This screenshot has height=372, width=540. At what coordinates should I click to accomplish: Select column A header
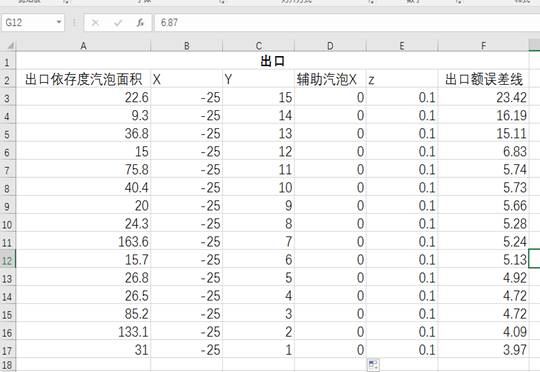tap(83, 45)
